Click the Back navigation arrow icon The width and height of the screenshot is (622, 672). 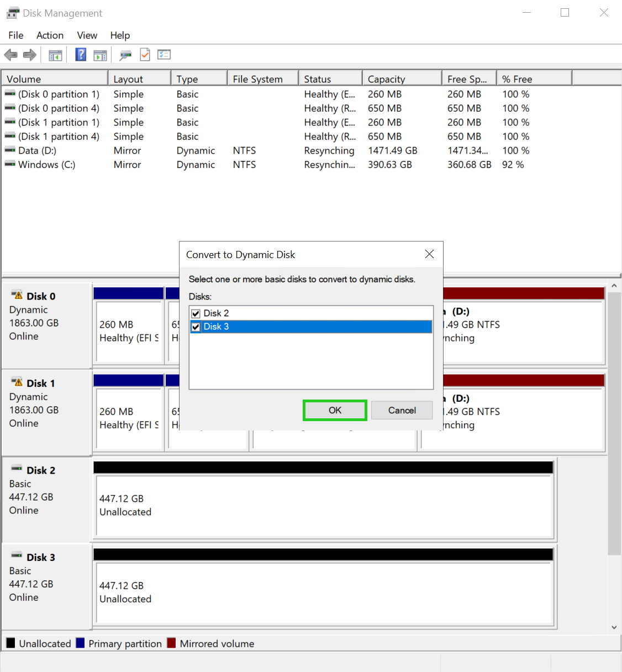(x=10, y=54)
